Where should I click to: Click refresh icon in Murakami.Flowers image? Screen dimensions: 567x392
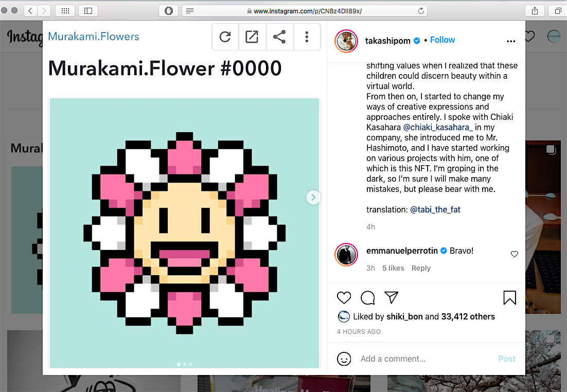tap(225, 37)
